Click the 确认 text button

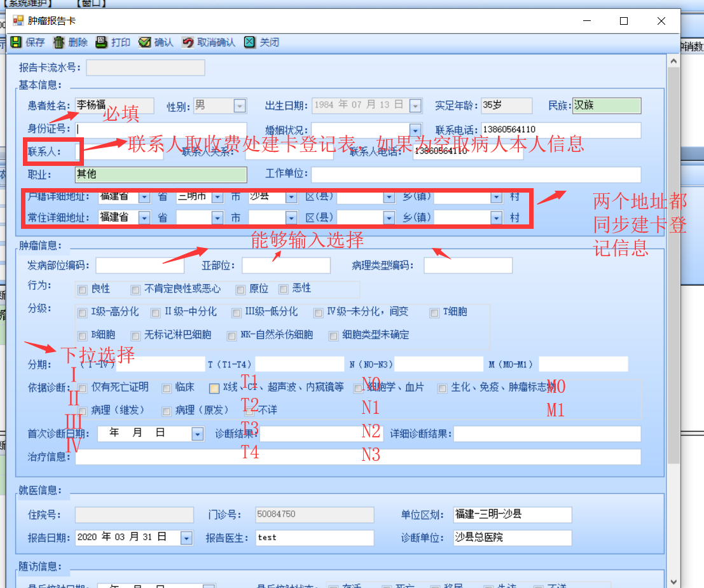[x=164, y=42]
